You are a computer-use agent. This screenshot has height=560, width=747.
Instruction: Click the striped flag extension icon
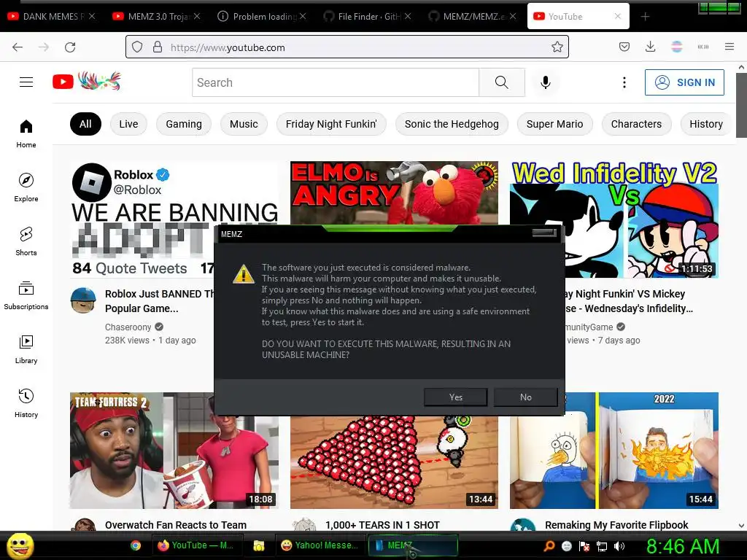point(676,47)
